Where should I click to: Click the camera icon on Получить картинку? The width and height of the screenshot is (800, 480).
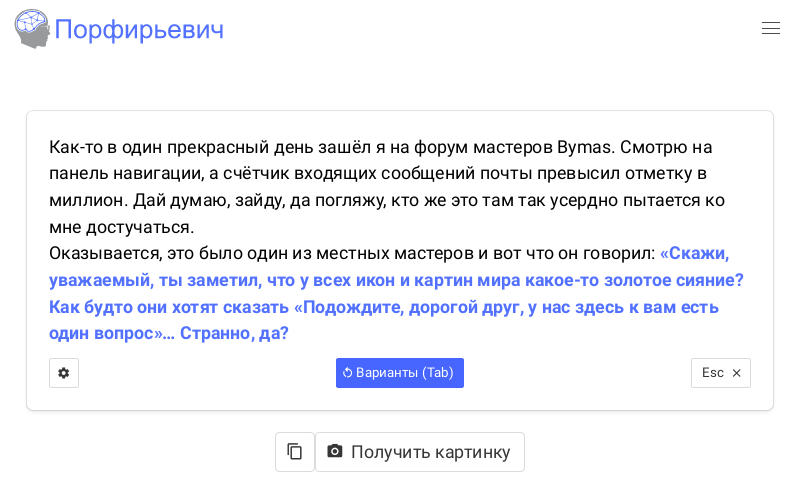click(335, 452)
